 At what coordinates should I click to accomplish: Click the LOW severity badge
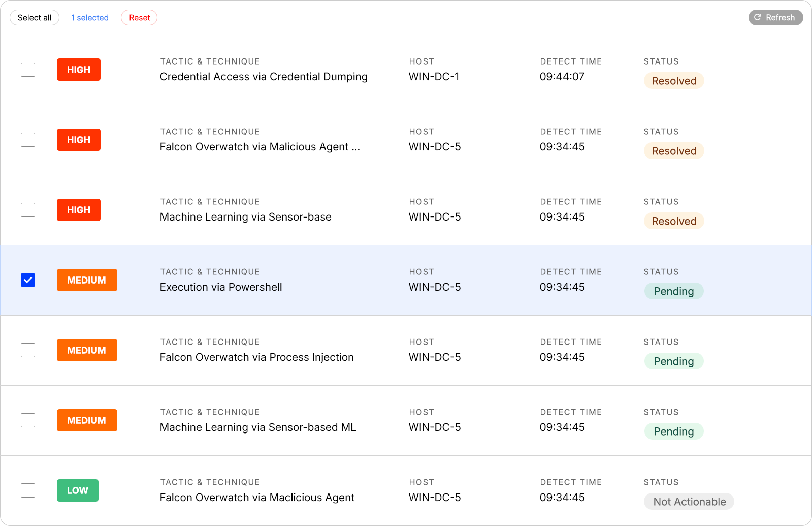[78, 490]
